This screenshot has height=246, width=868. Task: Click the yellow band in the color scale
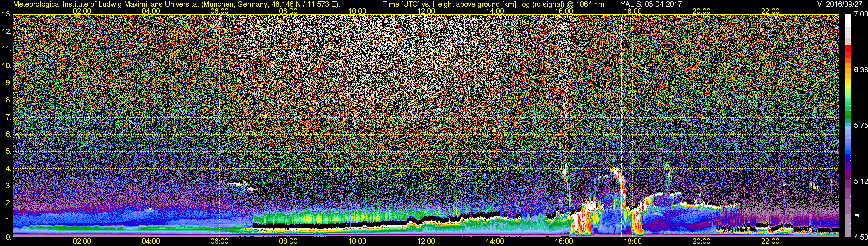click(847, 85)
